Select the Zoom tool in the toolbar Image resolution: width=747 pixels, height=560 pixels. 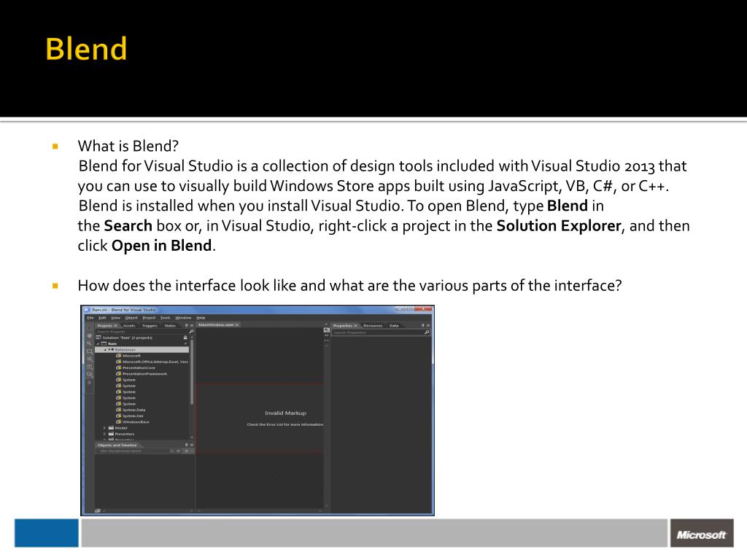(x=89, y=343)
